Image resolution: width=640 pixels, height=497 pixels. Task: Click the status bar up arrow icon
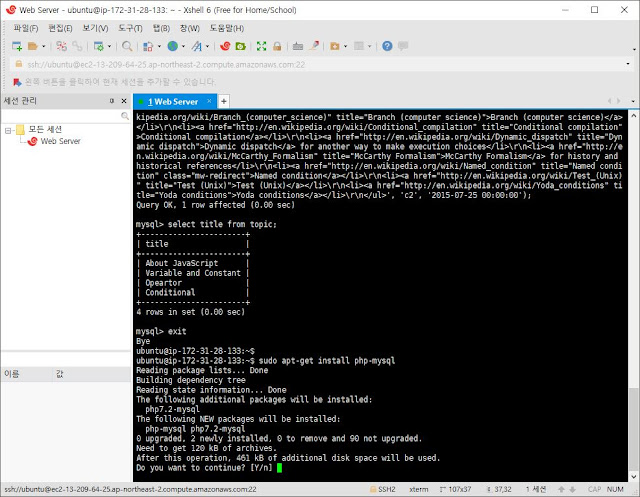(x=562, y=489)
